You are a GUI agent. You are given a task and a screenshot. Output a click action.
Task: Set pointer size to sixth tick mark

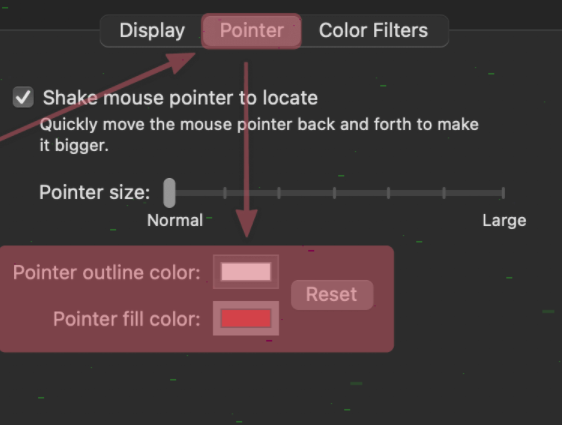tap(444, 193)
